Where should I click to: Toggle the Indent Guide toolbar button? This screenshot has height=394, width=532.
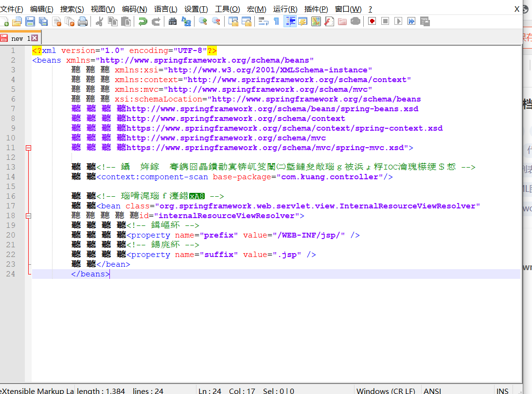coord(290,22)
